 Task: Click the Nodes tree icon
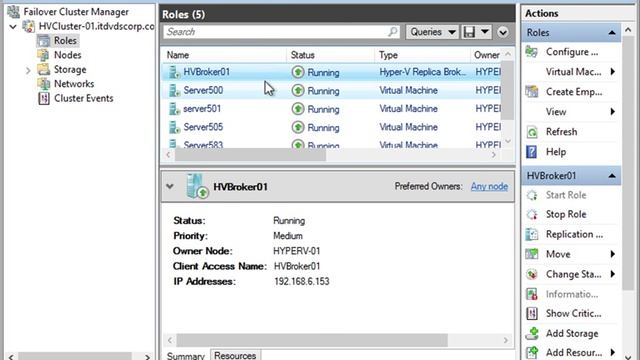click(x=43, y=55)
